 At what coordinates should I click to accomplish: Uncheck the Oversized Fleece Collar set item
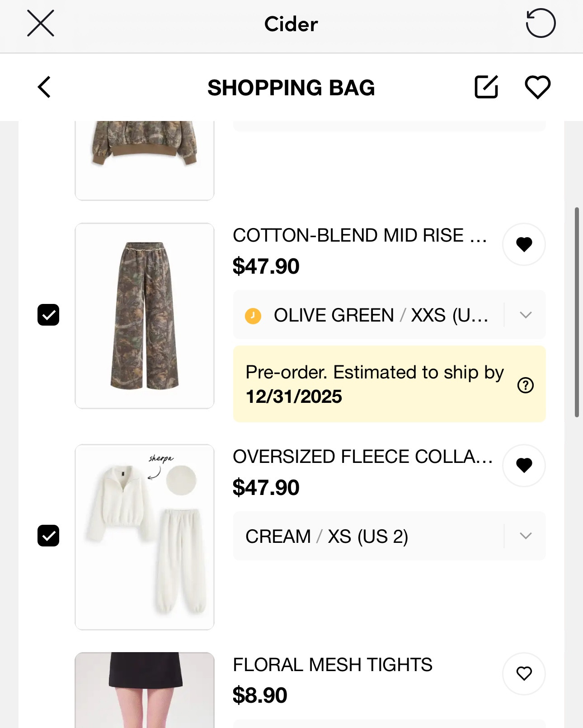[x=48, y=536]
